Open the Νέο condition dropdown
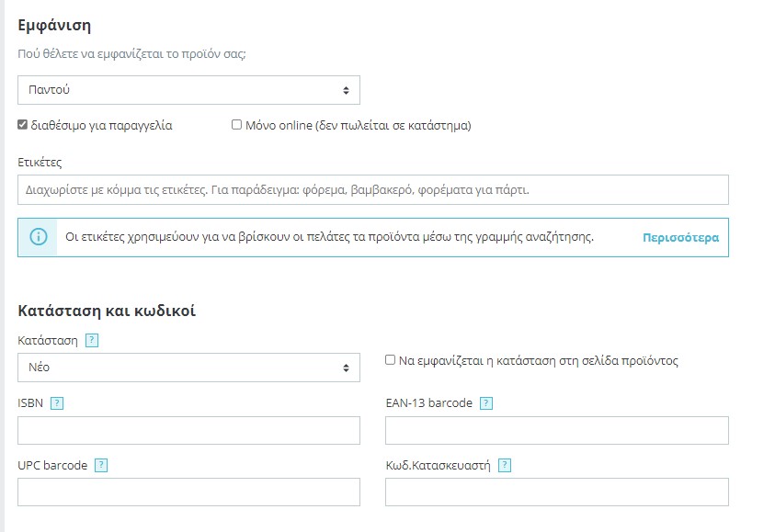Image resolution: width=775 pixels, height=532 pixels. click(188, 368)
